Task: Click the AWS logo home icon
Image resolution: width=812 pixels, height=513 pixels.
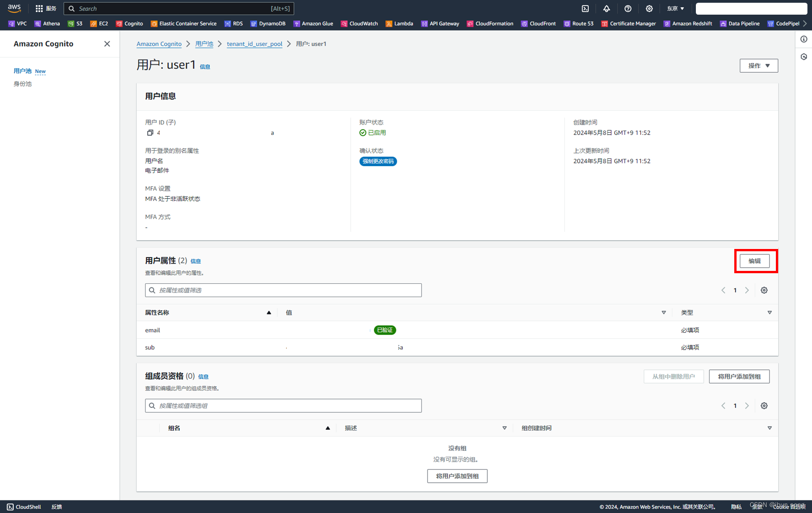Action: (14, 8)
